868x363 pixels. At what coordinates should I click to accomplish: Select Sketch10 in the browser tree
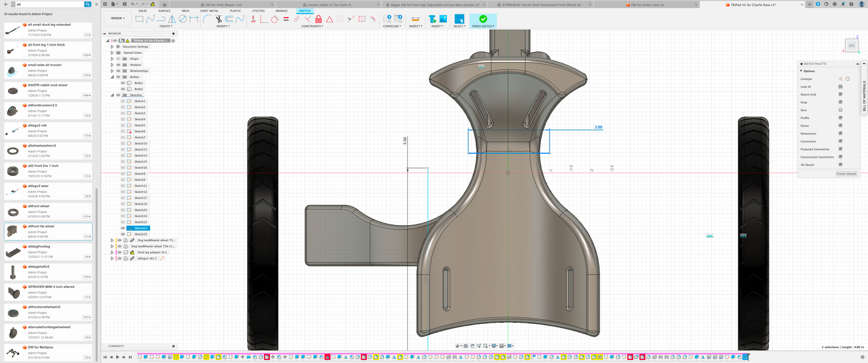(x=140, y=143)
